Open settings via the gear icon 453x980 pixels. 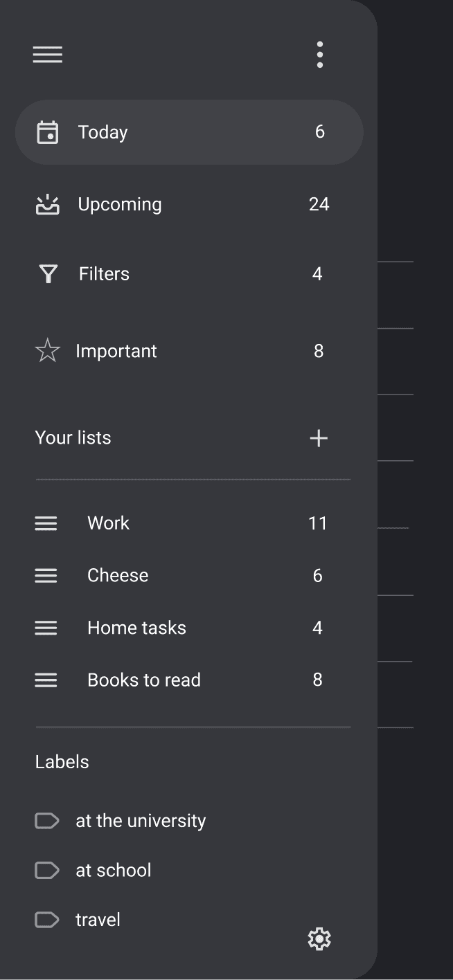[319, 939]
